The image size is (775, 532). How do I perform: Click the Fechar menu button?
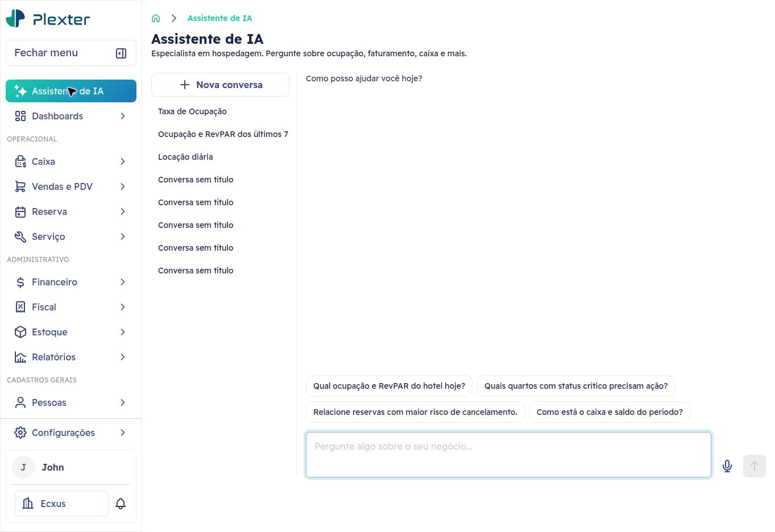pyautogui.click(x=71, y=53)
